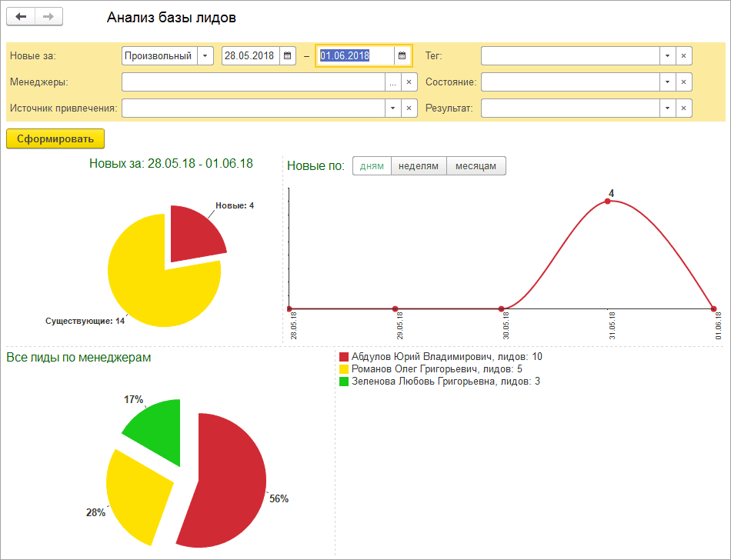The width and height of the screenshot is (731, 560).
Task: Expand the Состояние dropdown list
Action: 668,82
